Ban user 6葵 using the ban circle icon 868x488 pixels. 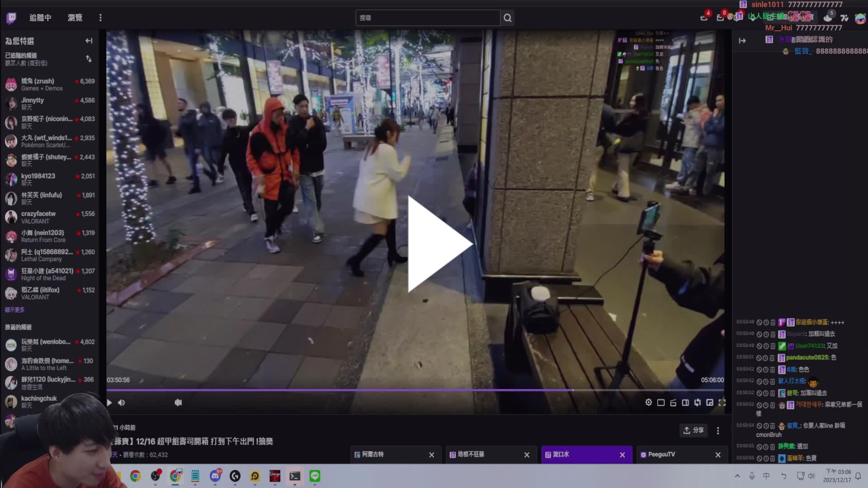pos(760,370)
